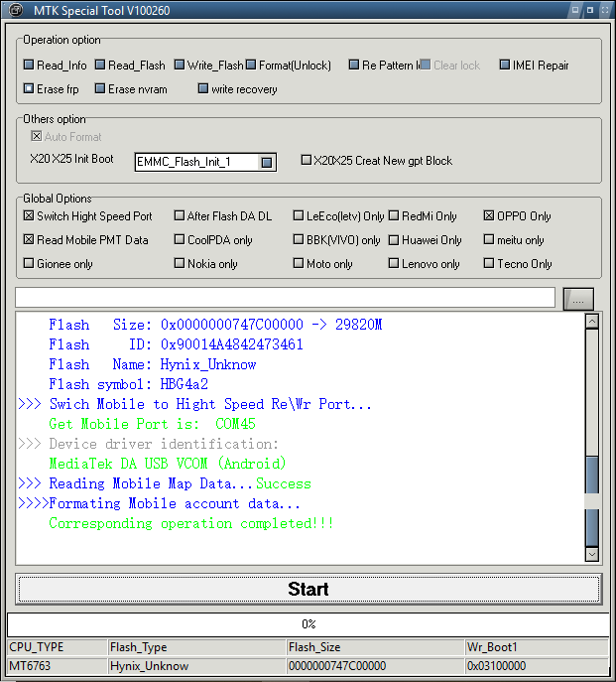Choose the write recovery option
616x682 pixels.
(203, 89)
